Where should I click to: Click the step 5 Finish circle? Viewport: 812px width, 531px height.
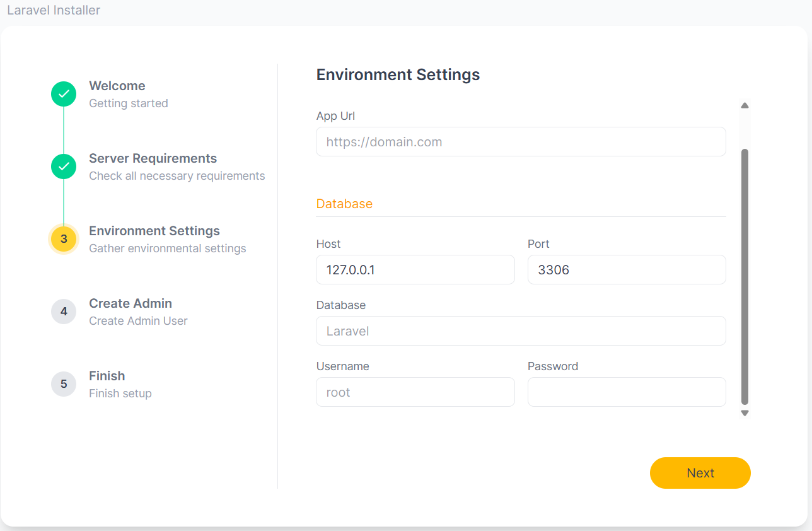point(64,384)
